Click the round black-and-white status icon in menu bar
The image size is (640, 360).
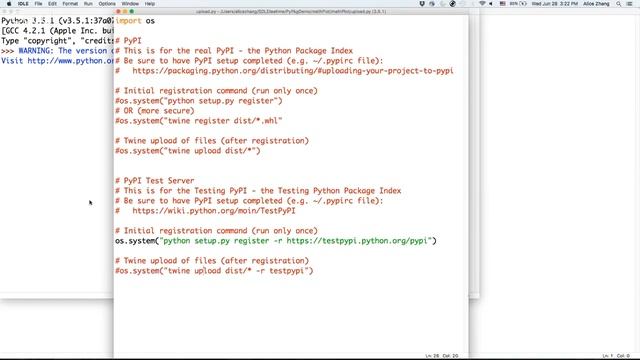tap(453, 4)
